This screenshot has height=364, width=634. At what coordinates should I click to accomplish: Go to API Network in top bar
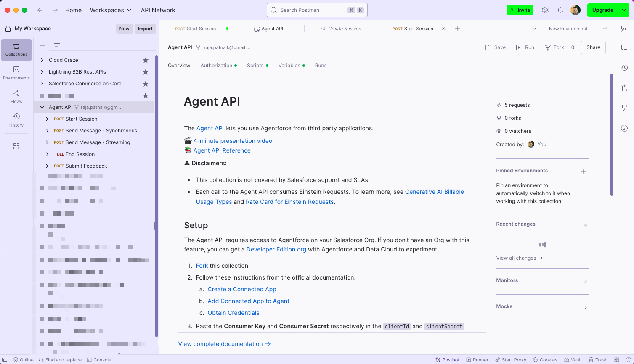point(158,10)
